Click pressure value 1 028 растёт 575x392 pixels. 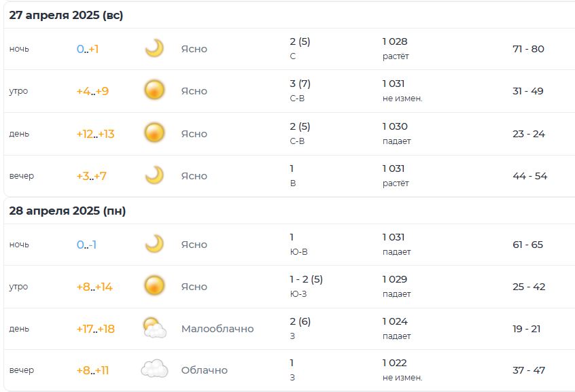396,48
